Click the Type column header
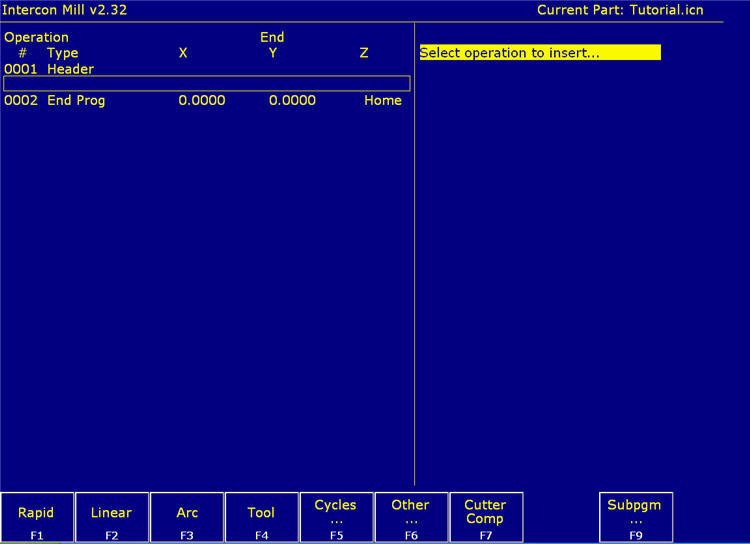The image size is (750, 544). [62, 53]
